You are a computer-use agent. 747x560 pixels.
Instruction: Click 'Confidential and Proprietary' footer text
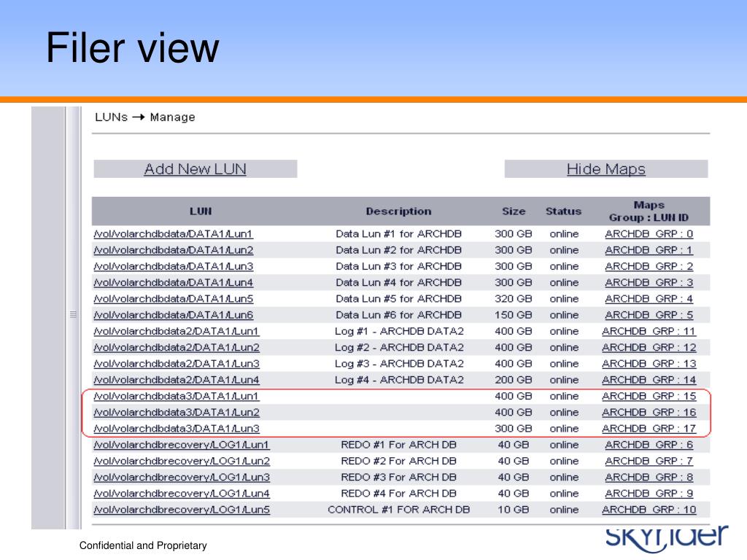(x=143, y=545)
